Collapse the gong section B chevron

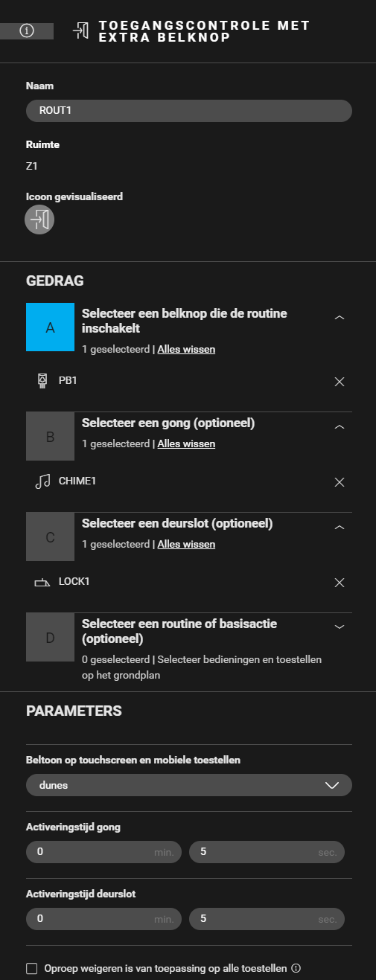click(x=340, y=426)
